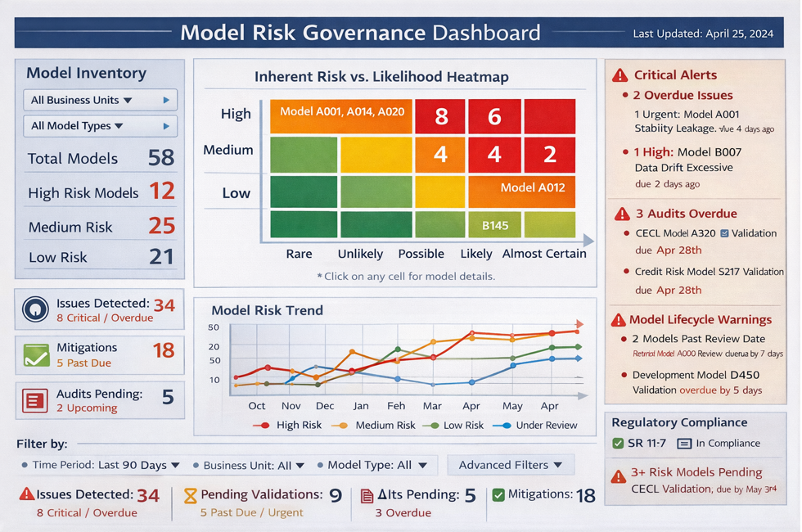Click the Issues Detected circular icon
Screen dimensions: 802x532
(35, 309)
